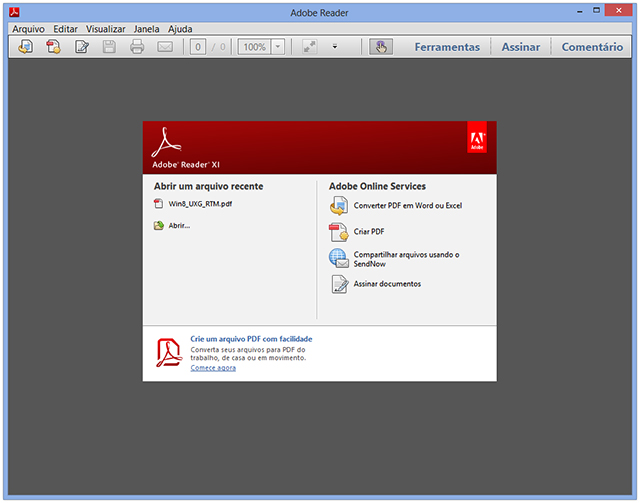Viewport: 640px width, 503px height.
Task: Click Crie um arquivo PDF com facilidade
Action: click(251, 339)
